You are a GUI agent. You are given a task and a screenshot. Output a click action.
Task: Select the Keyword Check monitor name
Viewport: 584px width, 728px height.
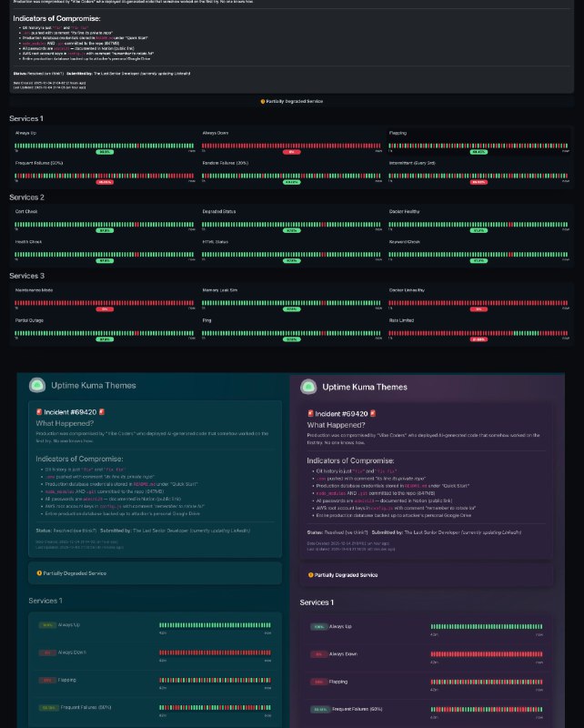tap(404, 242)
